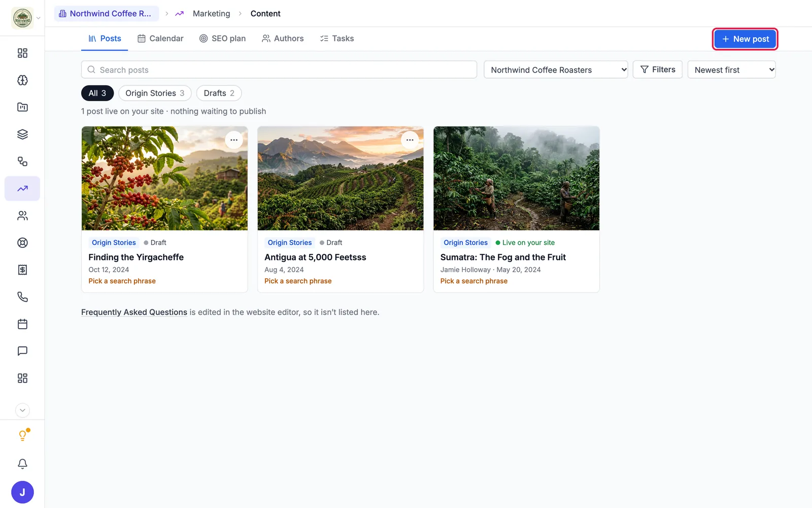Click Origin Stories tag on Antigua card
Image resolution: width=812 pixels, height=508 pixels.
pyautogui.click(x=290, y=243)
